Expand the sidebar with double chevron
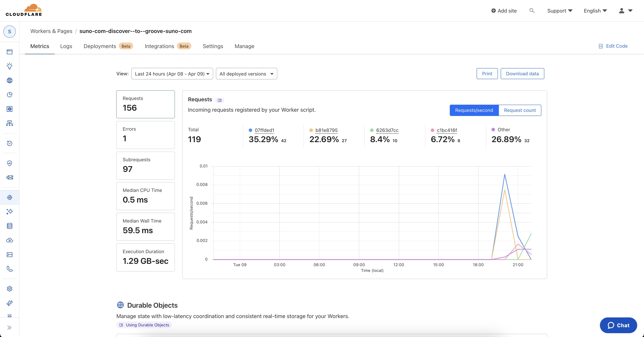The image size is (644, 337). [10, 327]
